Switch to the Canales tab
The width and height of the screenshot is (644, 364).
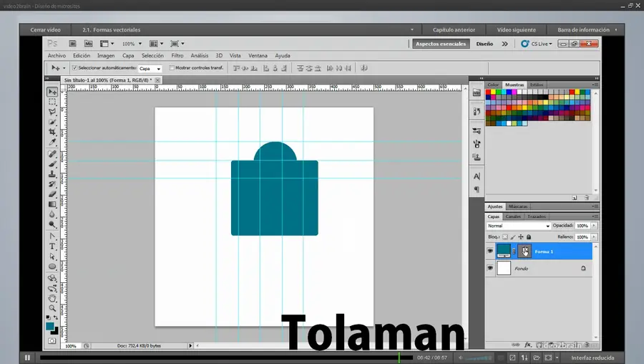pyautogui.click(x=513, y=216)
